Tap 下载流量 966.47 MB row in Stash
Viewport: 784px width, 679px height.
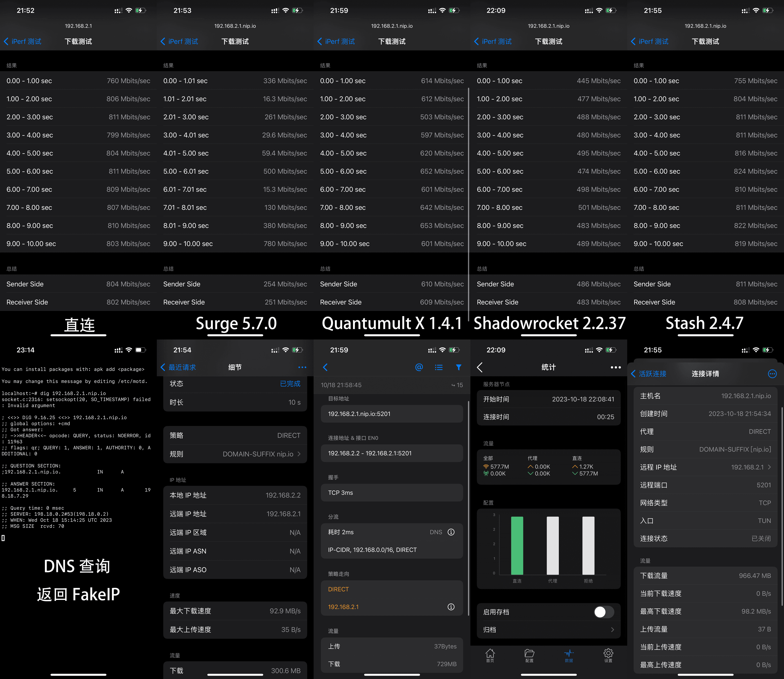pos(705,576)
